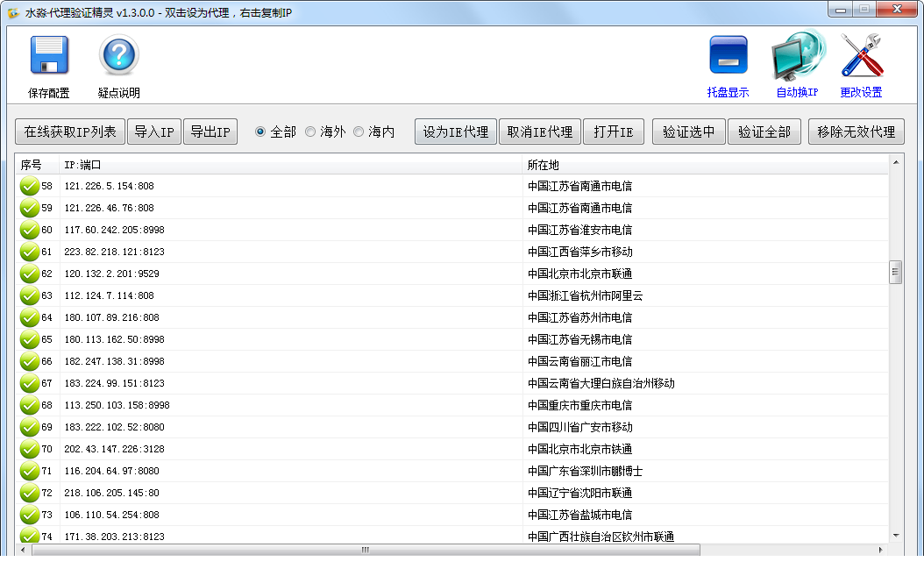Click the green check icon for row 70
The image size is (924, 576).
(x=30, y=449)
